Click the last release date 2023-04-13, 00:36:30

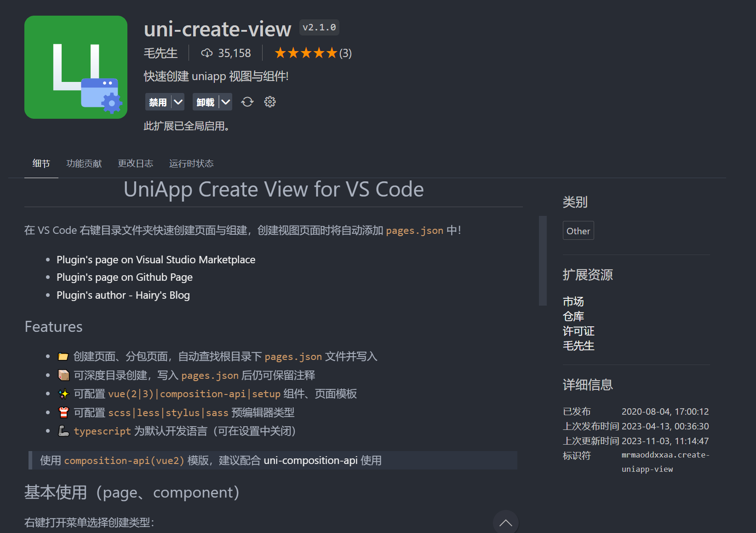tap(665, 426)
